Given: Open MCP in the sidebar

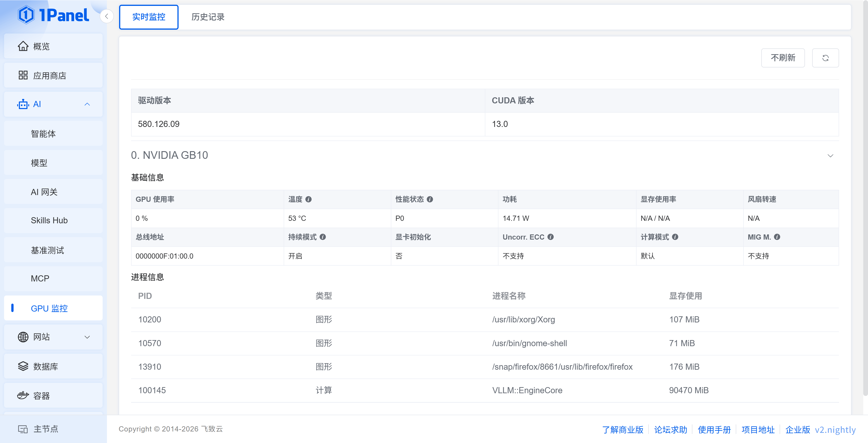Looking at the screenshot, I should click(x=53, y=279).
